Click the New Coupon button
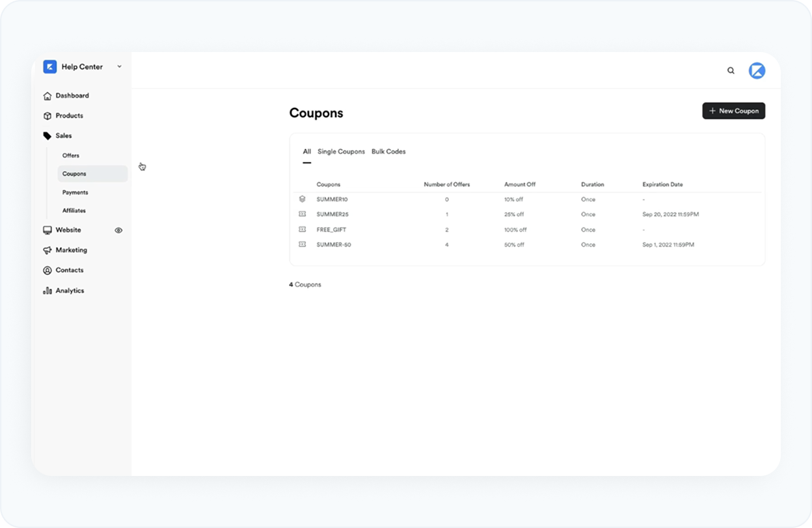The height and width of the screenshot is (528, 812). (x=733, y=111)
